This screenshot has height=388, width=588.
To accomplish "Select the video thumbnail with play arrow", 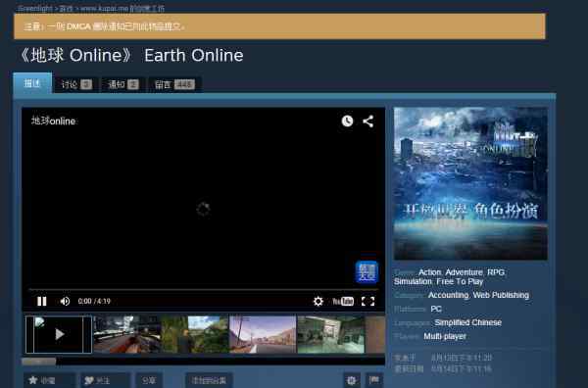I will (x=59, y=334).
